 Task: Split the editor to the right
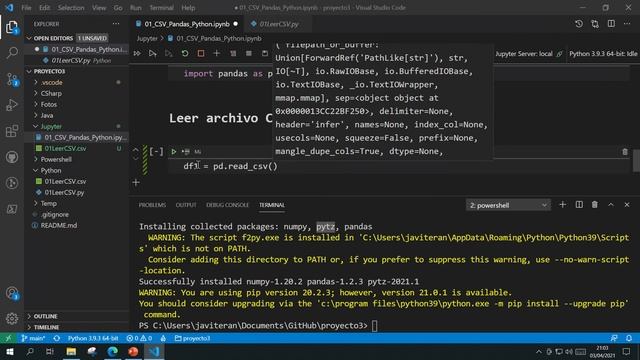tap(611, 24)
